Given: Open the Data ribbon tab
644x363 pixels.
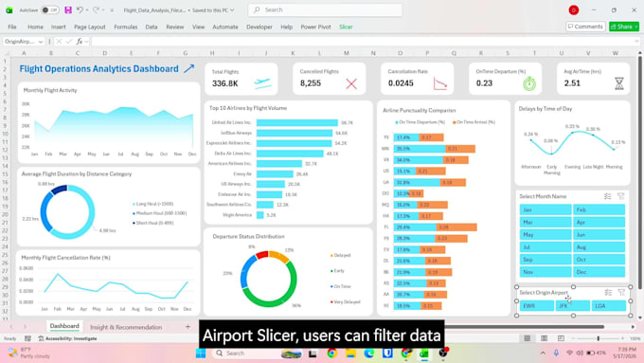Looking at the screenshot, I should tap(152, 27).
